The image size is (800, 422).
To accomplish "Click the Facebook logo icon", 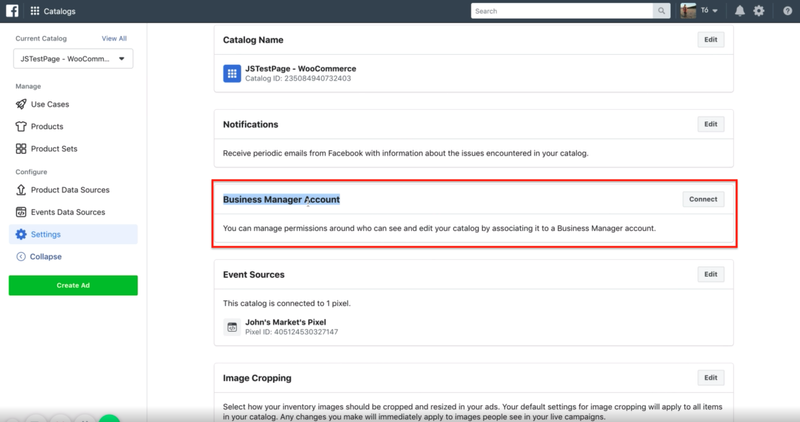I will 13,11.
